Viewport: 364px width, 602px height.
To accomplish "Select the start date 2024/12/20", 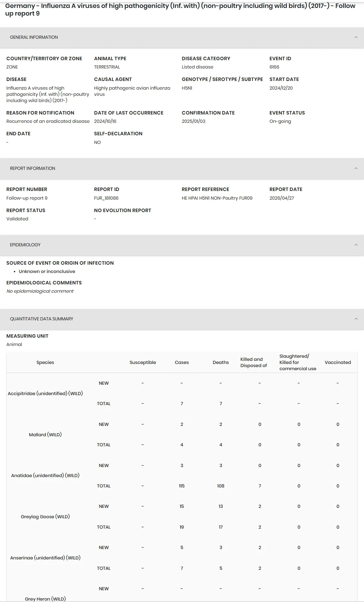I will click(x=281, y=88).
